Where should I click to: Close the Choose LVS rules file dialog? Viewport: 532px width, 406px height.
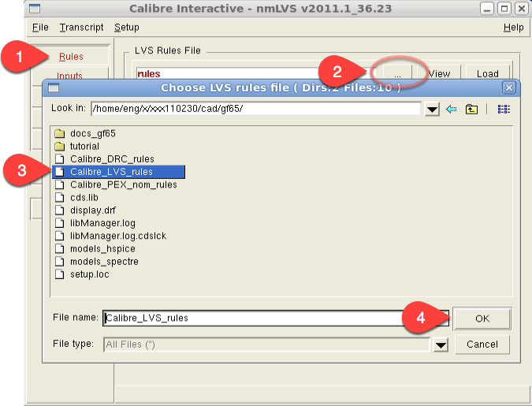click(x=508, y=88)
